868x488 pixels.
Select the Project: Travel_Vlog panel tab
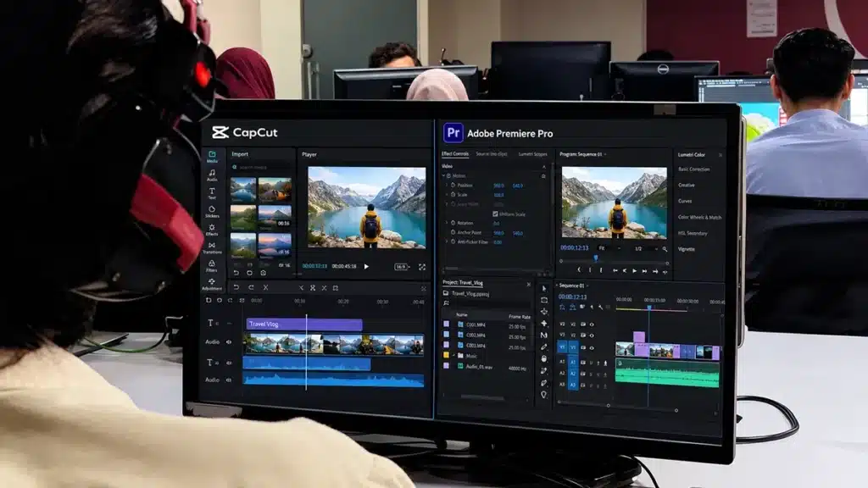click(463, 283)
